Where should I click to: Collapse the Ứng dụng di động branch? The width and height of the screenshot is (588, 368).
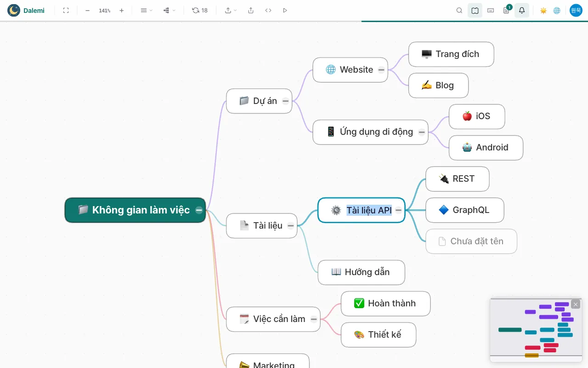coord(422,132)
